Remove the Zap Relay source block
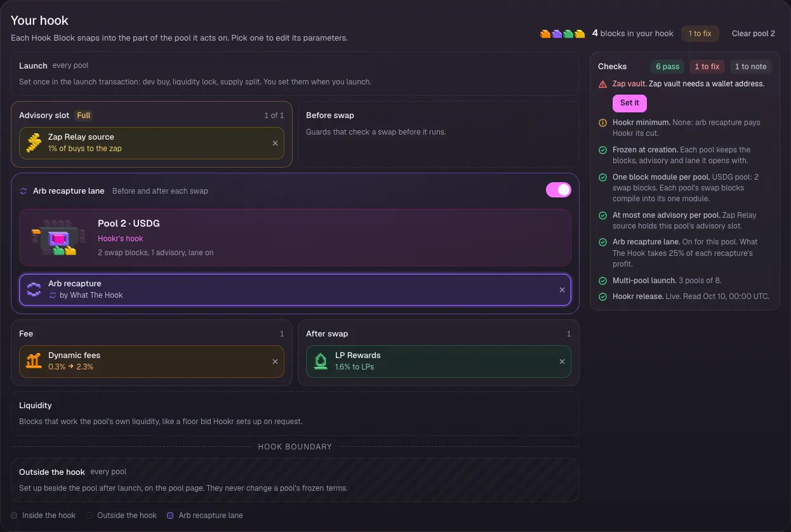The image size is (791, 532). pyautogui.click(x=275, y=143)
